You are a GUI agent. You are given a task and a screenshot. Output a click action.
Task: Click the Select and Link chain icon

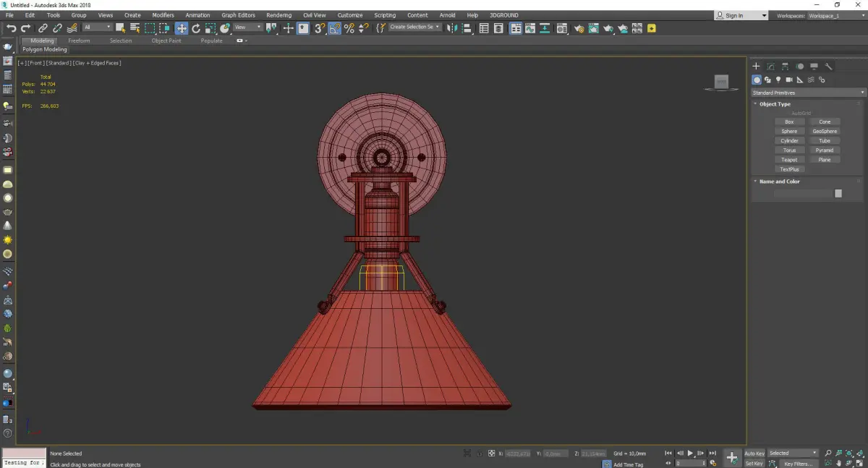tap(43, 28)
